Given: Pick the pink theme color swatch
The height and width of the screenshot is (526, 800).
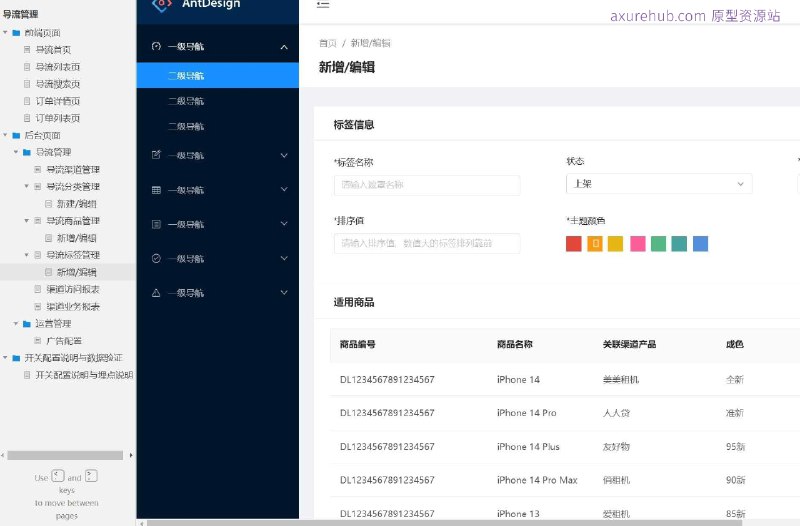Looking at the screenshot, I should pyautogui.click(x=638, y=243).
